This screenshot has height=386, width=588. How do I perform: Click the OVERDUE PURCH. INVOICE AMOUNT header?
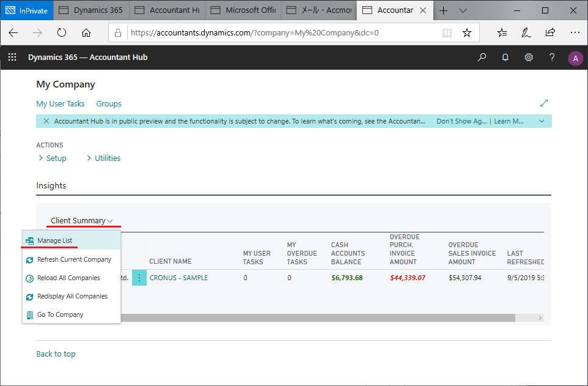coord(405,250)
